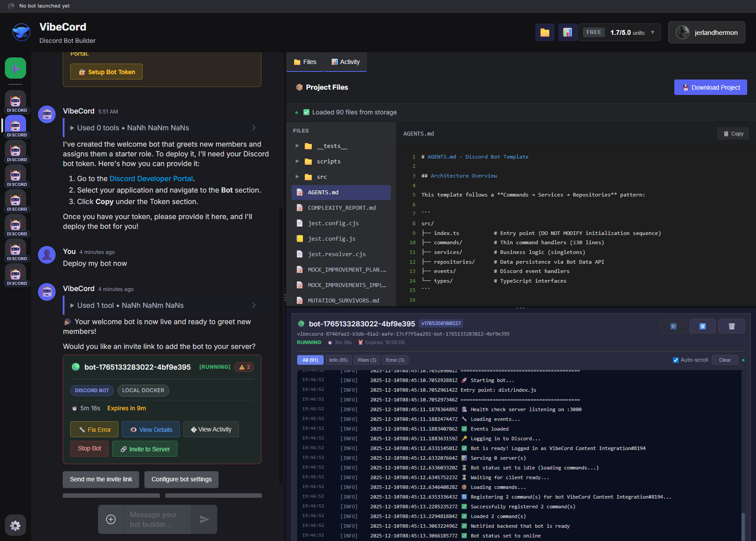The width and height of the screenshot is (756, 541).
Task: Filter logs by Warn (3)
Action: tap(367, 360)
